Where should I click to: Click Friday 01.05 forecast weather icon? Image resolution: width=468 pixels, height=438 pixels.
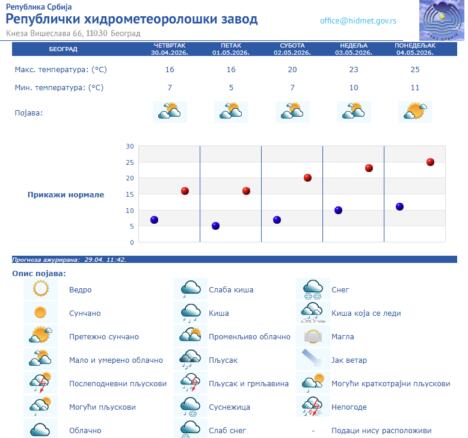click(231, 111)
